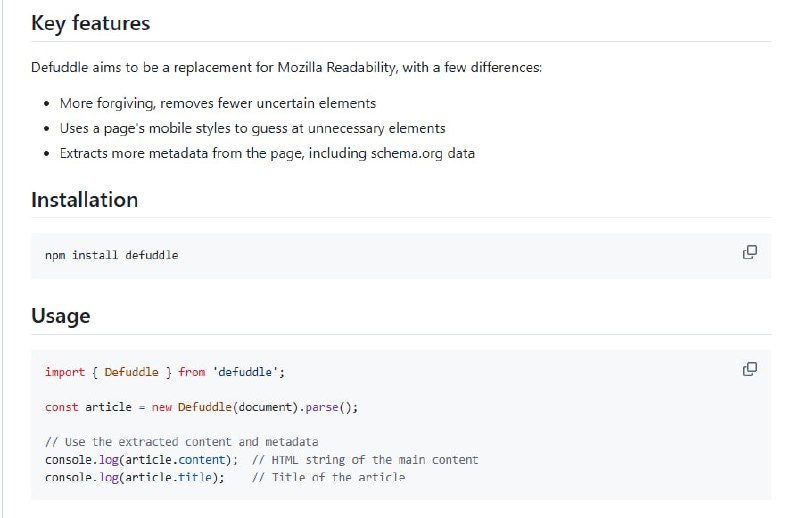
Task: Click the Usage section heading
Action: pos(60,316)
